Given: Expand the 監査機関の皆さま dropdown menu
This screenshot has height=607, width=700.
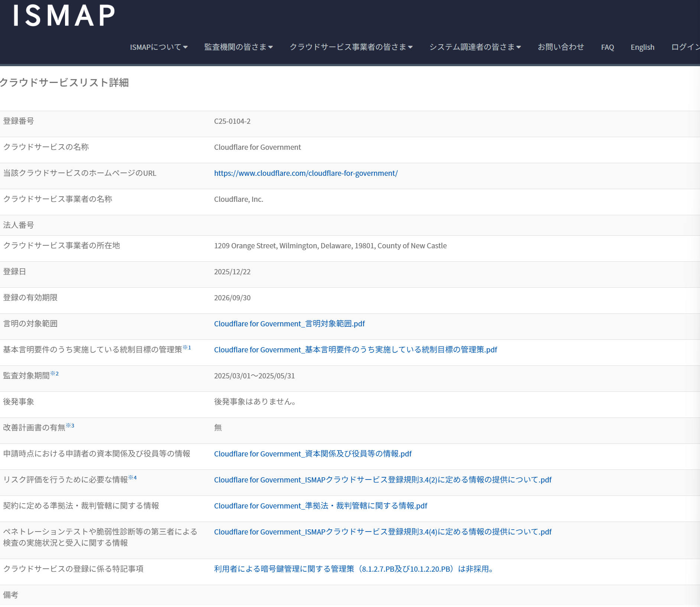Looking at the screenshot, I should click(x=238, y=47).
